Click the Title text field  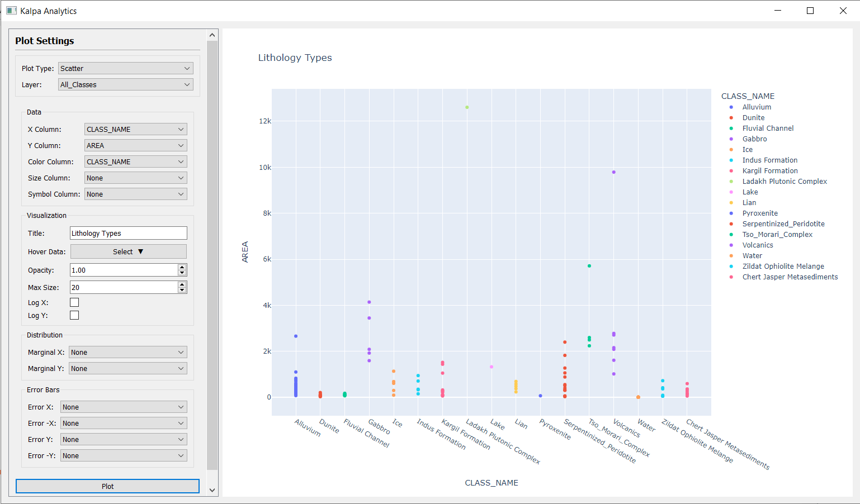[x=128, y=234]
